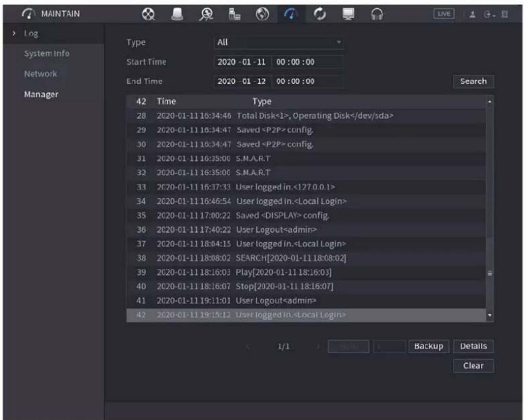Click the Time column header
524x420 pixels.
click(166, 101)
